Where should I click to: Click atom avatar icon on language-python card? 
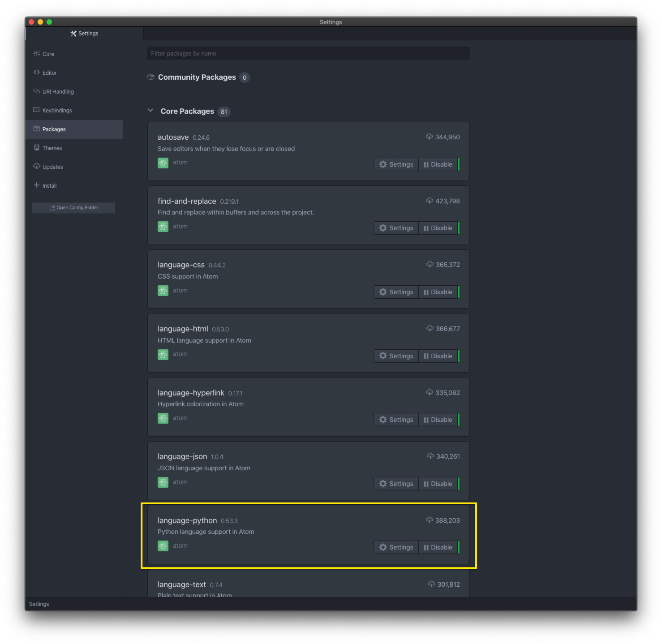[x=163, y=546]
